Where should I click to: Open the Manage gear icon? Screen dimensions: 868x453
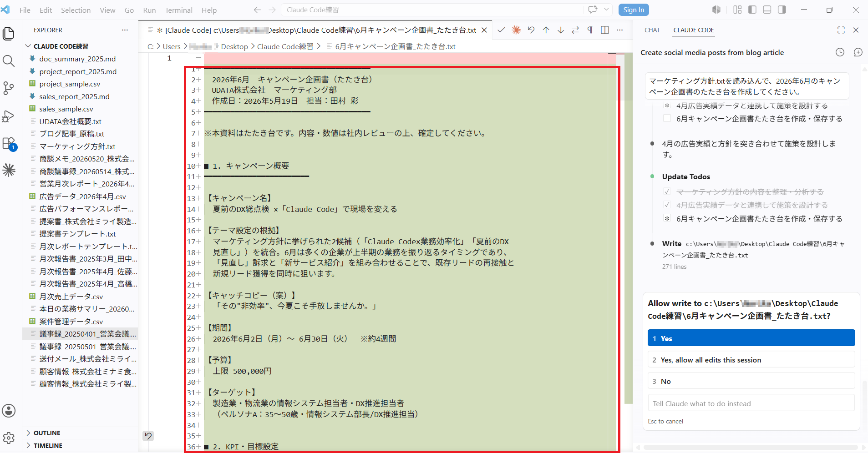click(9, 438)
